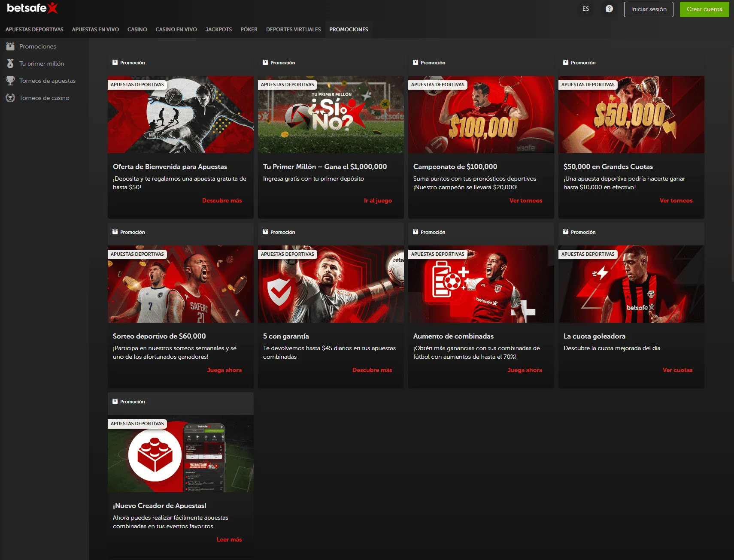Click the La cuota goleadora title
734x560 pixels.
pos(594,336)
